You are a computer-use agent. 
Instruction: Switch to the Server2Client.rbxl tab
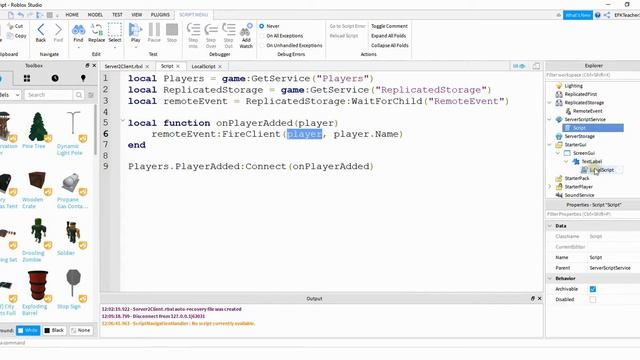(x=123, y=66)
